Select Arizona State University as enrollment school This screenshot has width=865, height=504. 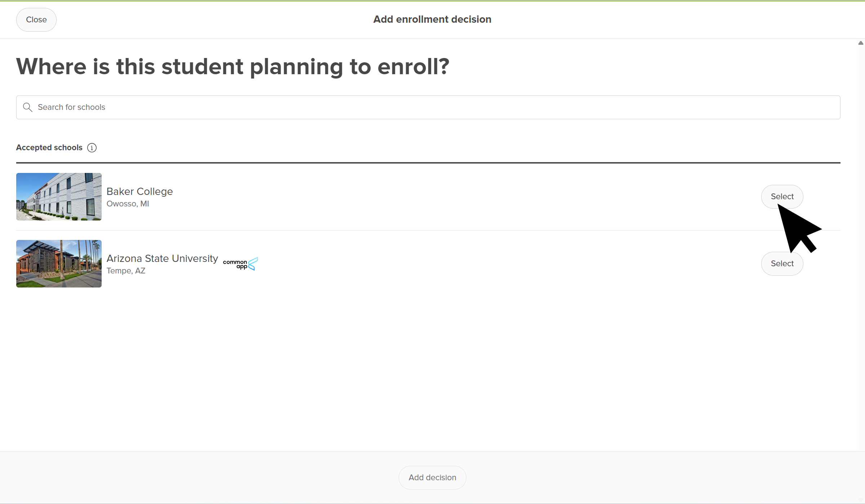point(782,264)
